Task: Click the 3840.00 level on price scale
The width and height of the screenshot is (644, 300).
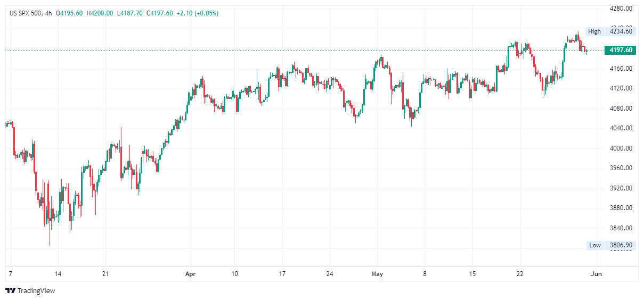Action: point(621,228)
